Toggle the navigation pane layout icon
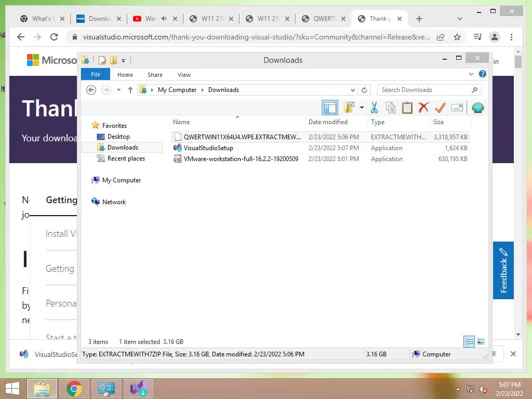Viewport: 532px width, 399px height. click(x=330, y=108)
